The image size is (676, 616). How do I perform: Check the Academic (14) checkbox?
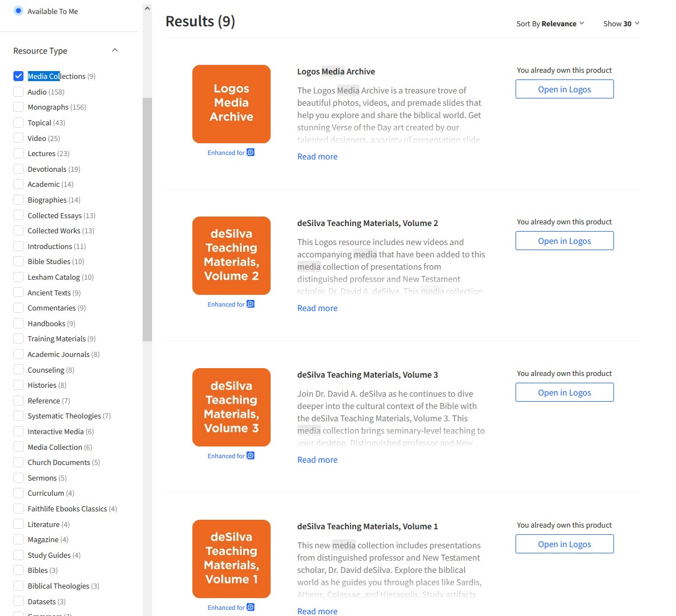pyautogui.click(x=18, y=184)
